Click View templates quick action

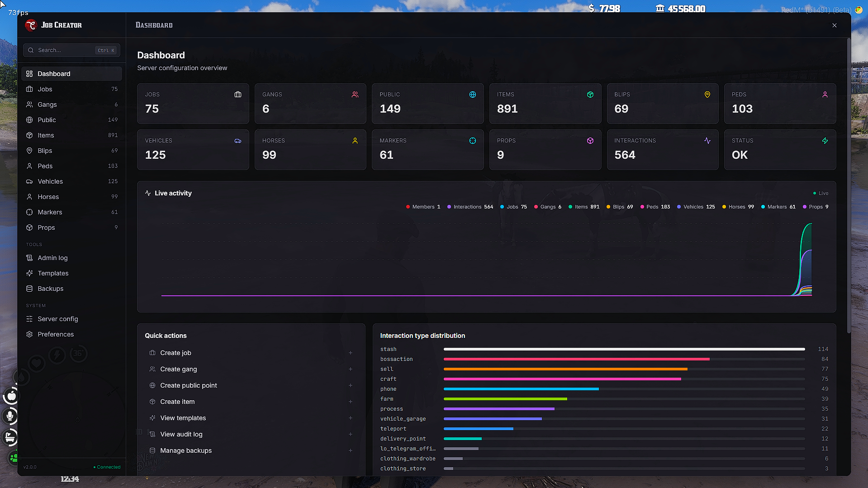click(251, 418)
